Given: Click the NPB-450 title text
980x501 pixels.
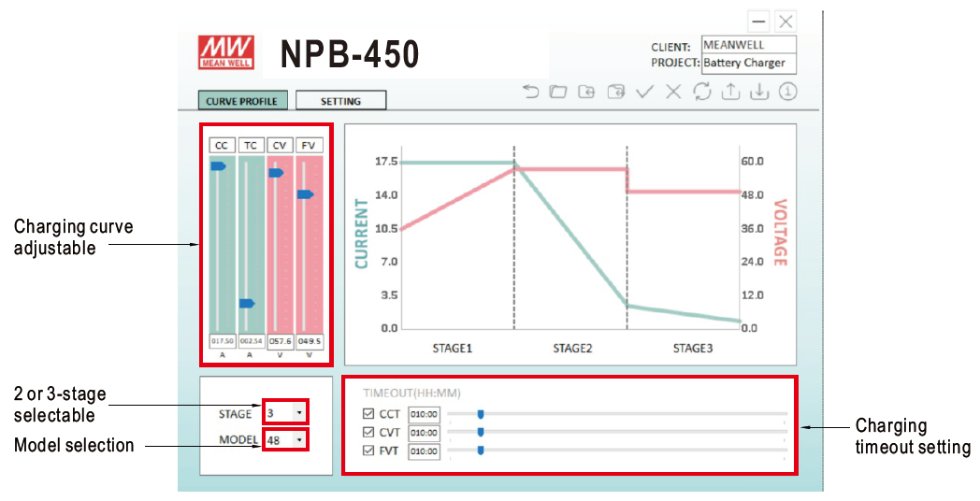Looking at the screenshot, I should [350, 54].
